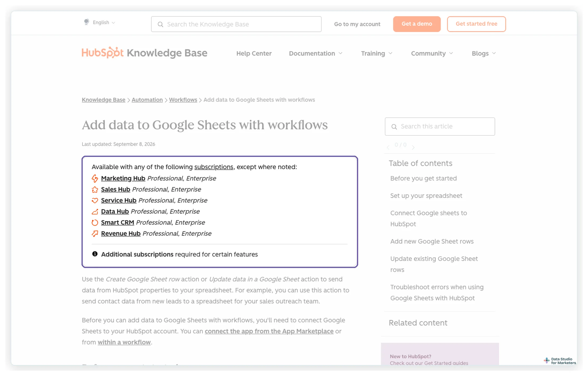Screen dimensions: 588x376
Task: Expand the Documentation menu
Action: pos(316,53)
